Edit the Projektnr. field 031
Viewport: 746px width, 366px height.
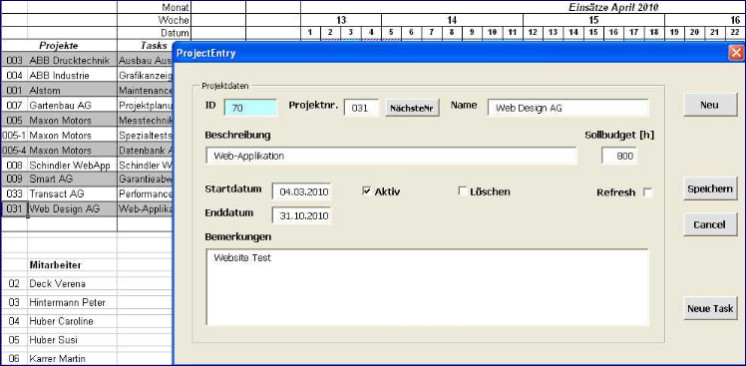tap(361, 108)
